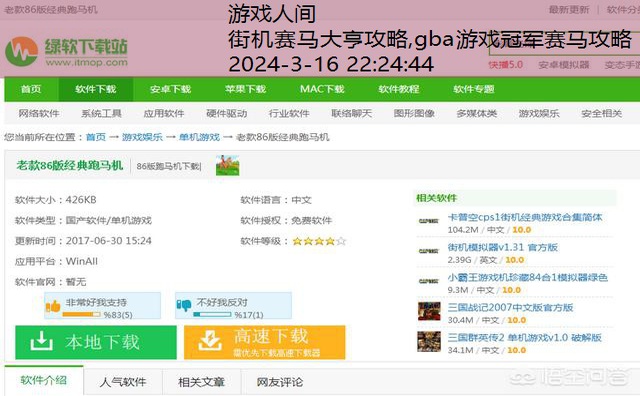The image size is (640, 396).
Task: Click the 快播5.0 hot link
Action: coord(506,65)
